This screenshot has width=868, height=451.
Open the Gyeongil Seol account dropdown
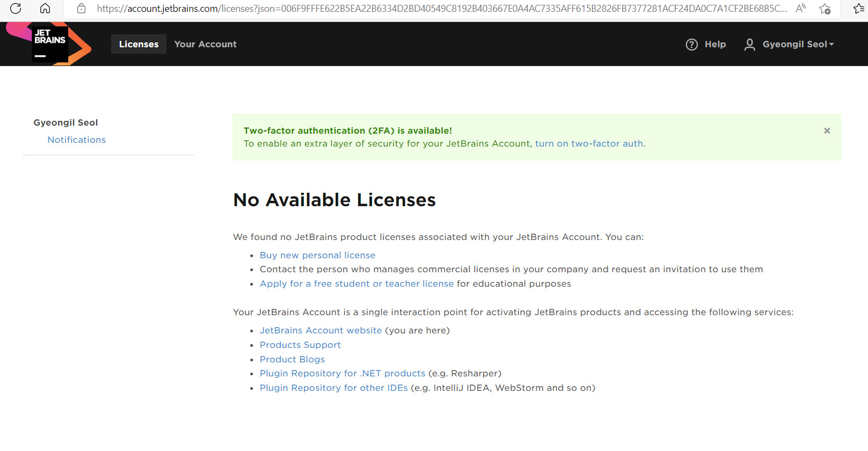(798, 44)
